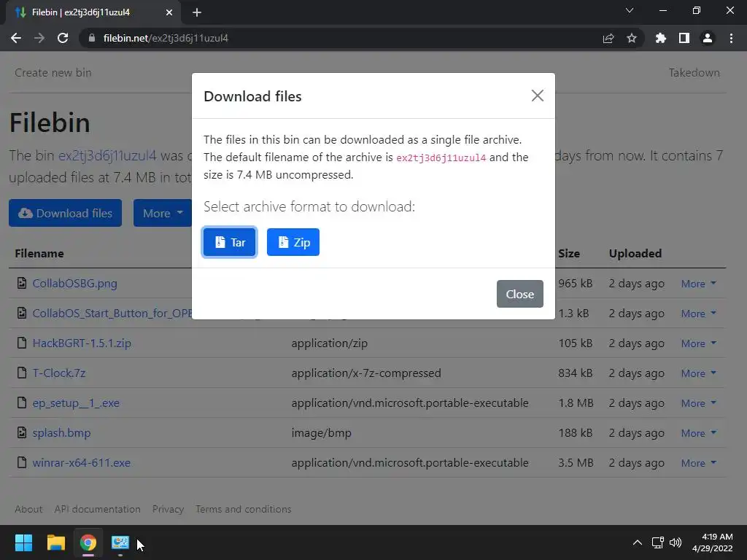Click the image file icon beside splash.bmp

click(21, 432)
